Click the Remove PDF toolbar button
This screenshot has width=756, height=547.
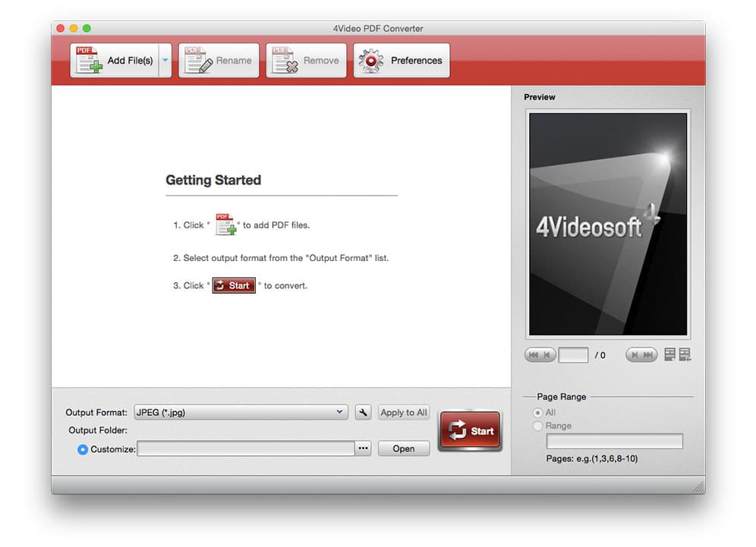pyautogui.click(x=306, y=61)
